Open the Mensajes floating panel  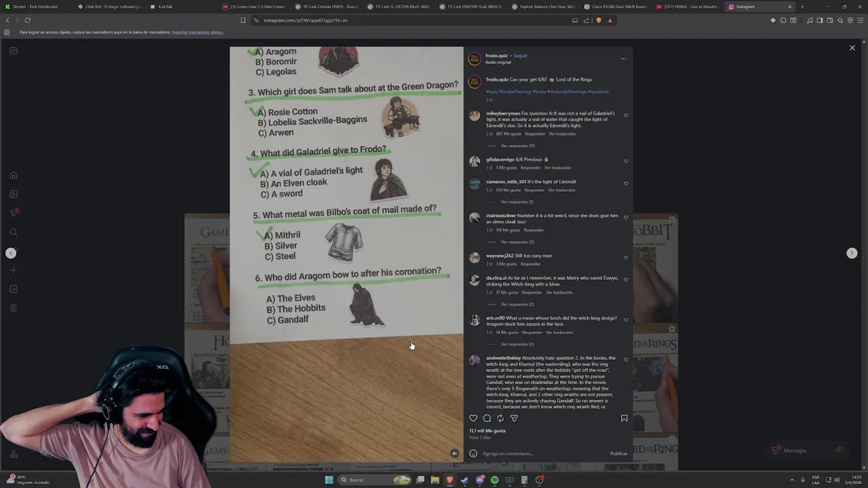click(808, 451)
